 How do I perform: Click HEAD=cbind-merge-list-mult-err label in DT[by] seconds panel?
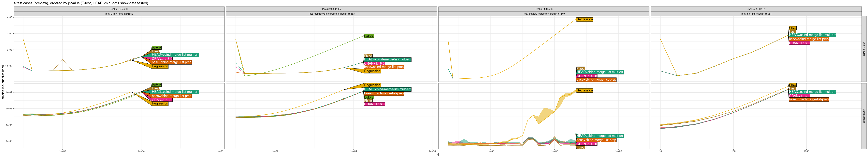tap(175, 92)
